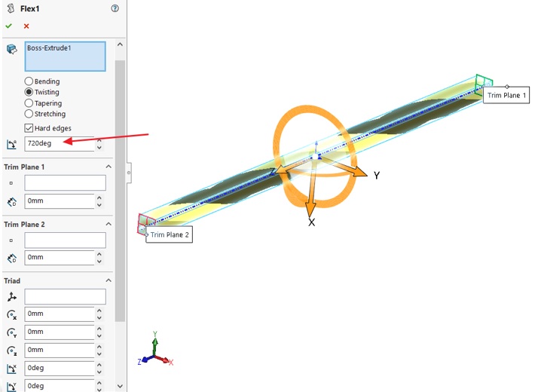Click the panel collapse handle on divider
Viewport: 538px width, 392px height.
[x=129, y=173]
